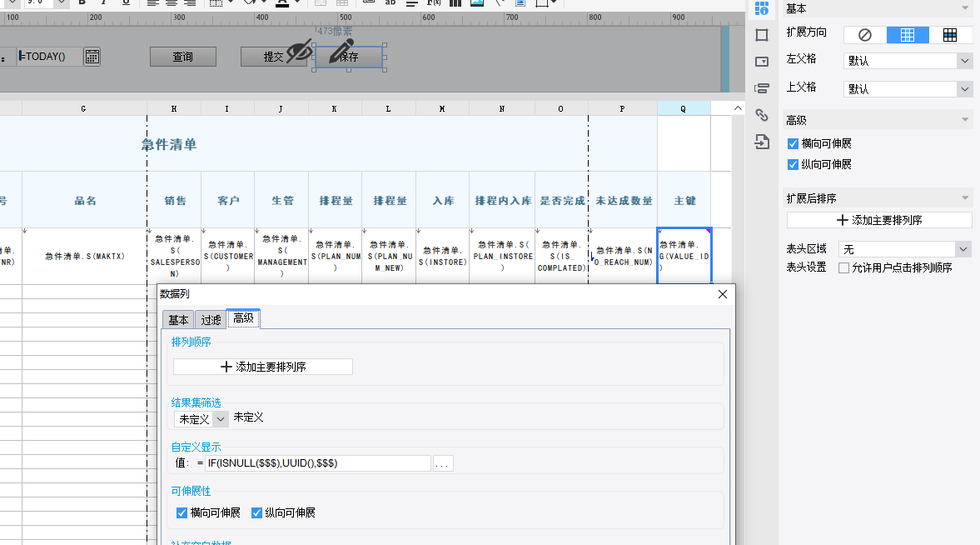Switch to the 基本 tab in 数据列 dialog
Viewport: 980px width, 545px height.
click(178, 320)
